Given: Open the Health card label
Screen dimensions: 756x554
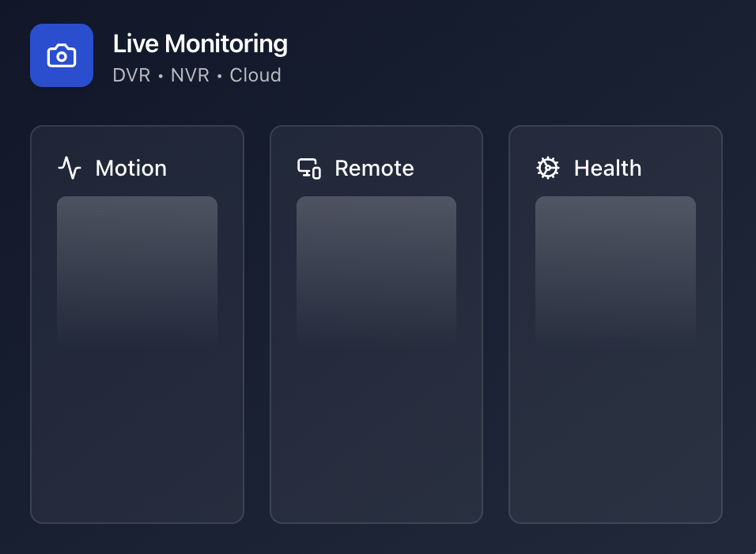Looking at the screenshot, I should pyautogui.click(x=607, y=168).
